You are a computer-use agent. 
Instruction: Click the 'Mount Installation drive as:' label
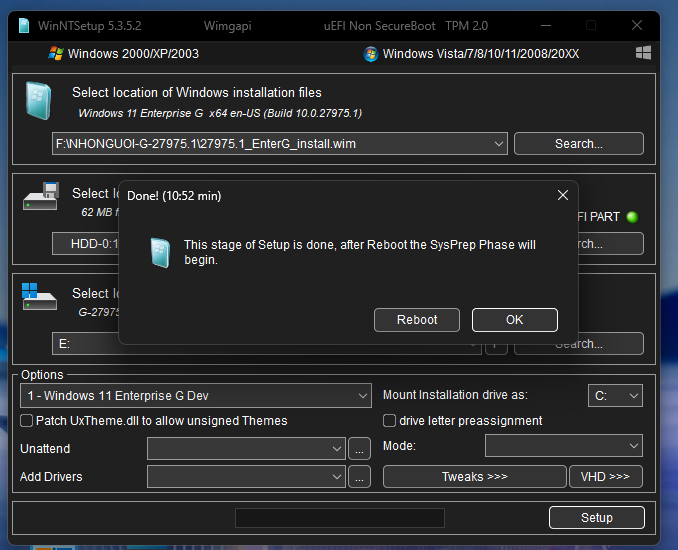[x=455, y=395]
